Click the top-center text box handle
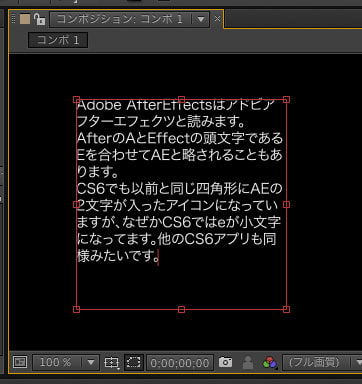 [181, 99]
